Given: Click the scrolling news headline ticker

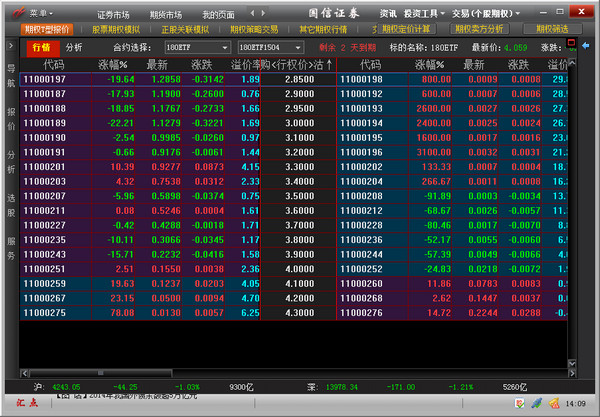Looking at the screenshot, I should [126, 396].
